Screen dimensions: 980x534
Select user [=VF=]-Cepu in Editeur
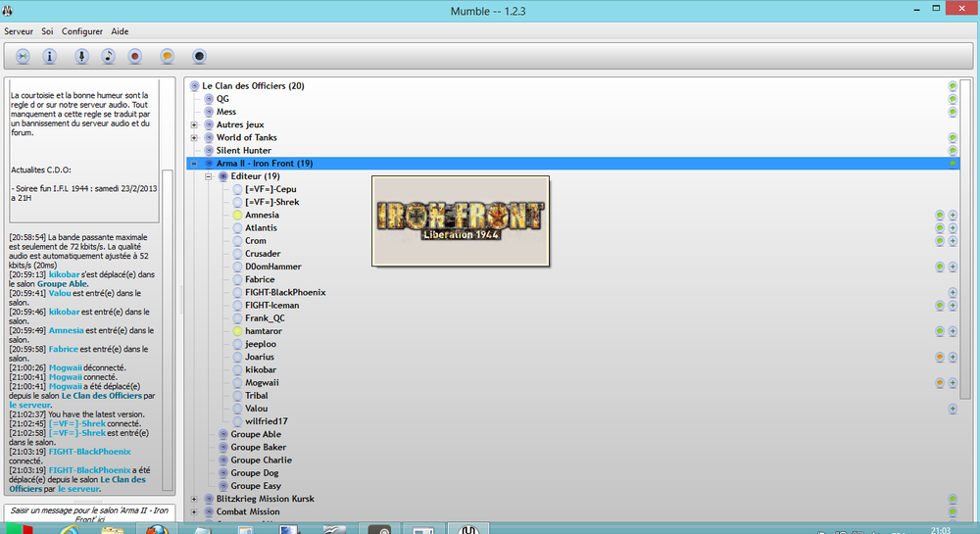click(270, 189)
